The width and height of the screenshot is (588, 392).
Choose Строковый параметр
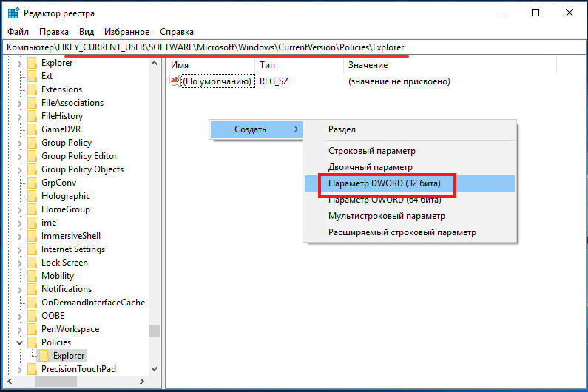[410, 151]
